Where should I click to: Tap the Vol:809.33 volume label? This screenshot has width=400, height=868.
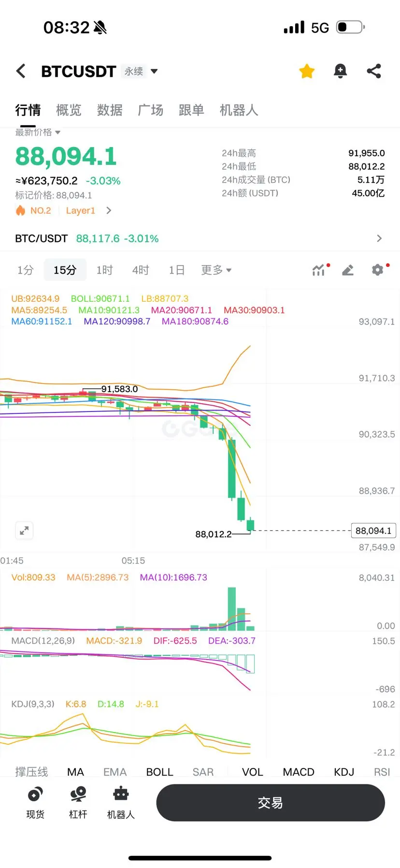click(x=33, y=577)
